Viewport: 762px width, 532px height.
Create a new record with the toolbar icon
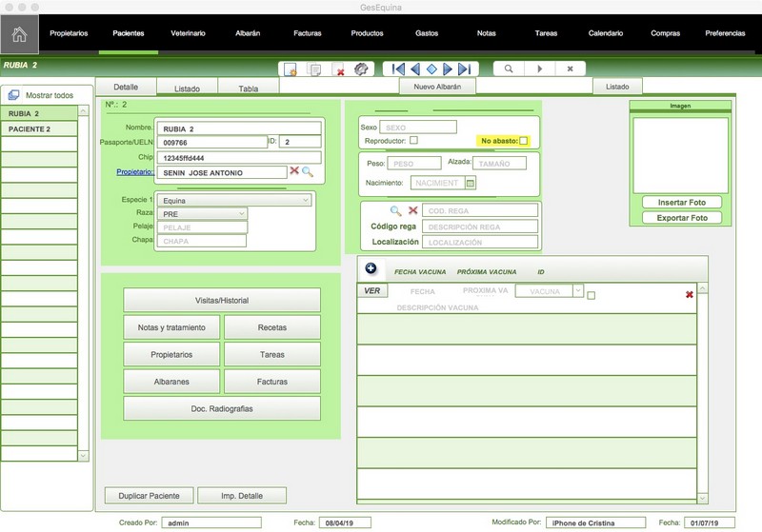291,69
